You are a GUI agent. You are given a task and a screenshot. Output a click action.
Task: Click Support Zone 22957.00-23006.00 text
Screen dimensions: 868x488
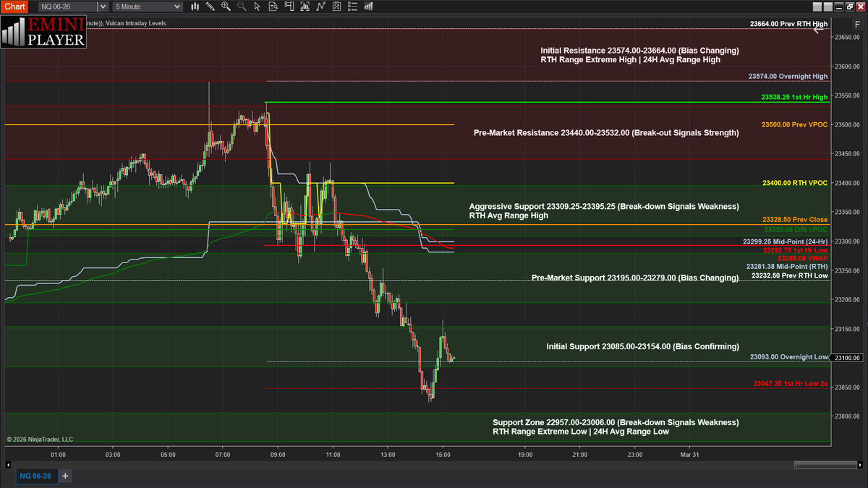[616, 422]
